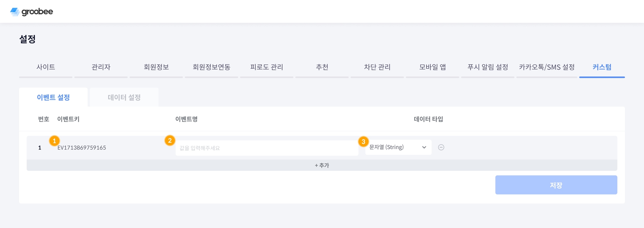644x228 pixels.
Task: Switch to the 데이터 설정 sub-tab
Action: (x=124, y=97)
